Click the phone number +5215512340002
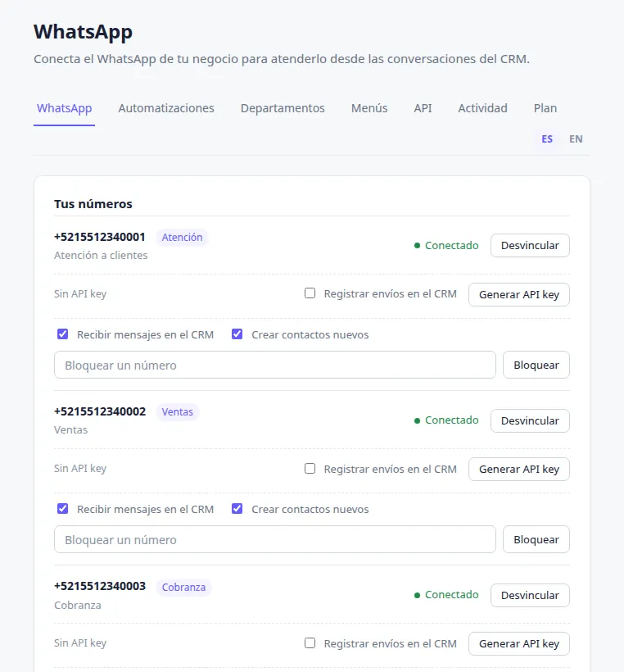The height and width of the screenshot is (672, 624). pyautogui.click(x=100, y=411)
